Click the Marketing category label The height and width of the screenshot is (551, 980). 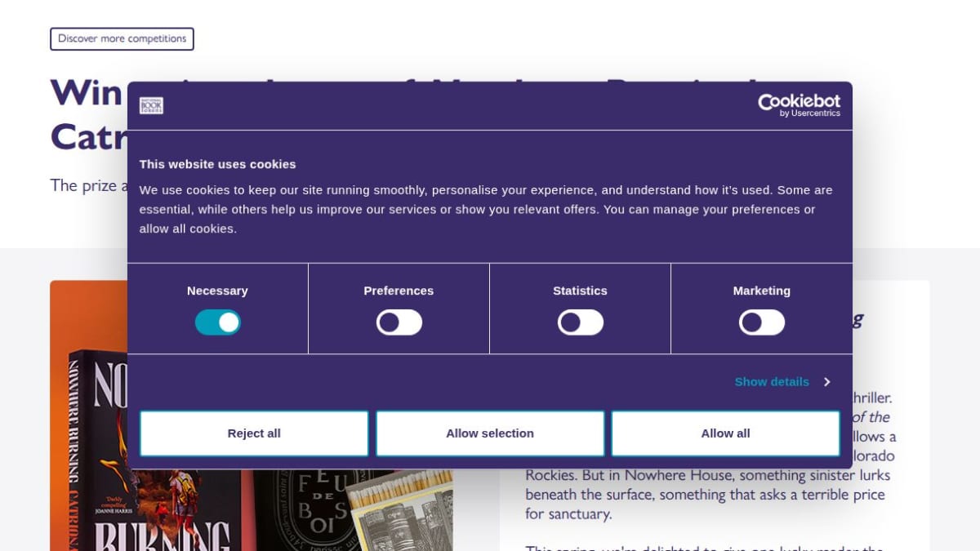[762, 291]
